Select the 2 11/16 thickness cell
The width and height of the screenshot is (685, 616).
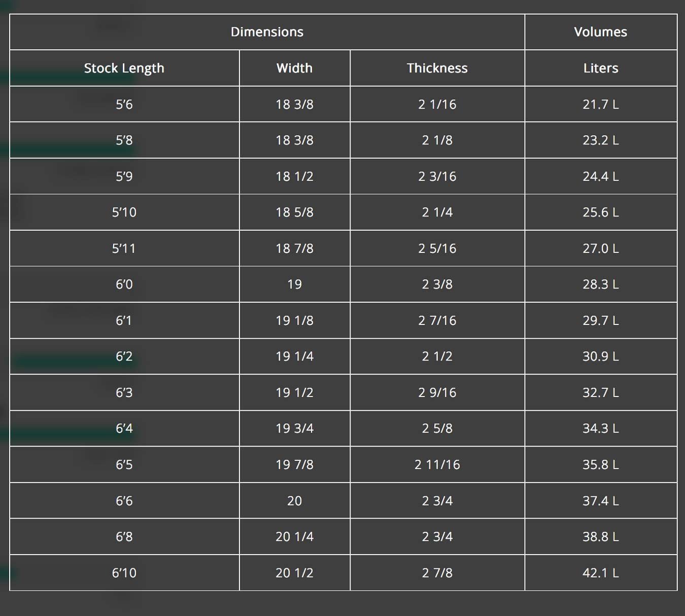point(437,464)
